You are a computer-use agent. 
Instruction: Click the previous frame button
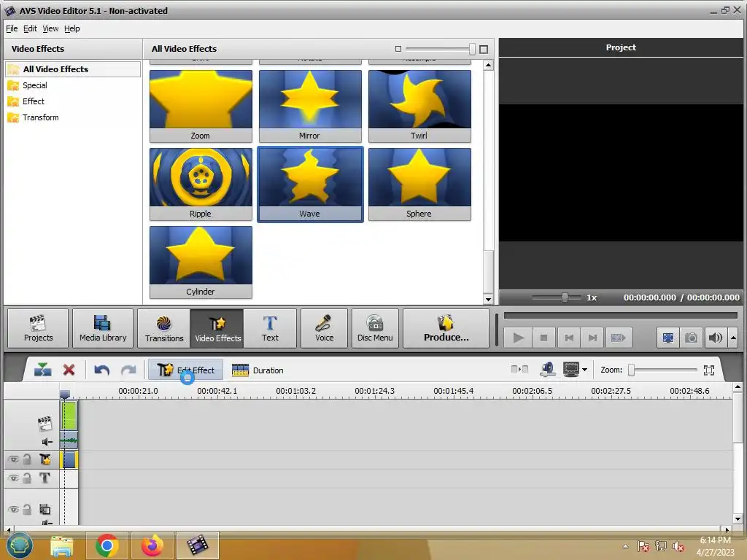point(569,338)
